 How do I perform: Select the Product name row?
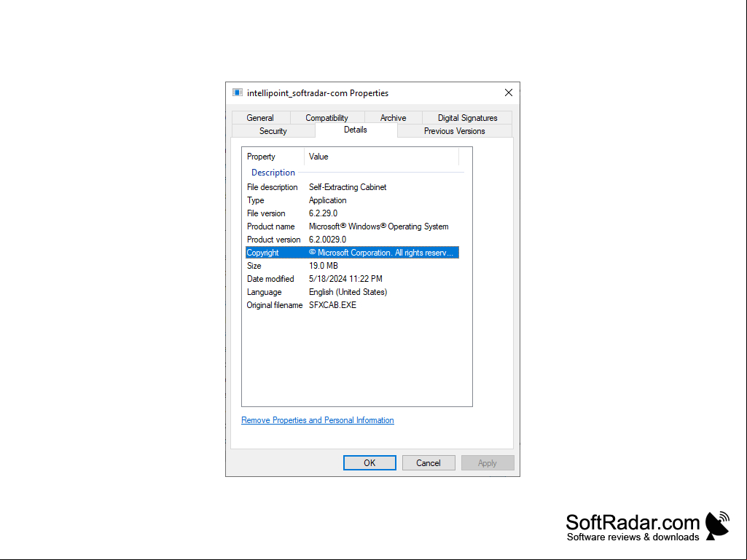tap(352, 226)
